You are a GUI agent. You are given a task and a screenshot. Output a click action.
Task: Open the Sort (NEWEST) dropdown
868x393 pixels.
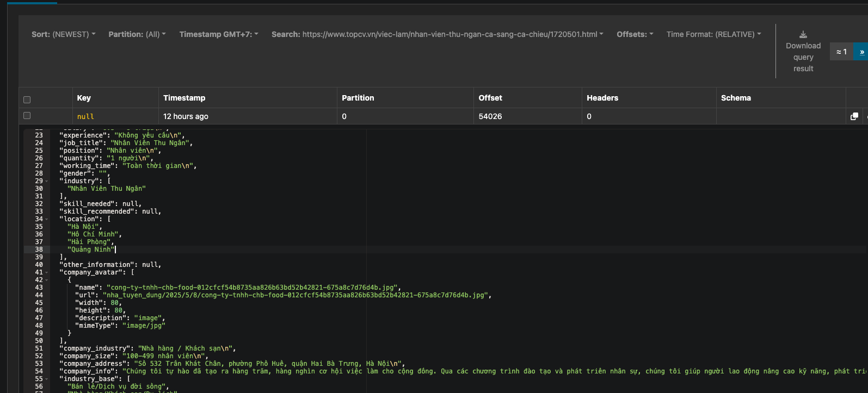(x=63, y=34)
